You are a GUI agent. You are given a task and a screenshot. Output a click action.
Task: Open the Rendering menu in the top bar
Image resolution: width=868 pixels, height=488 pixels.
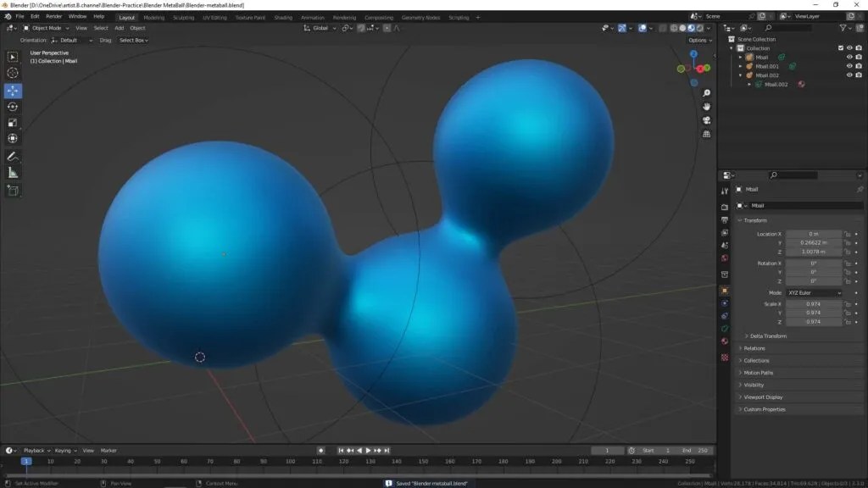coord(344,17)
